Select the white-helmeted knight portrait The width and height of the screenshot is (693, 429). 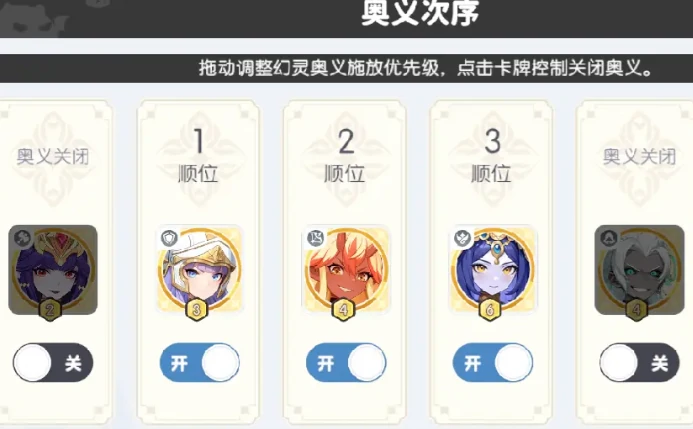199,270
